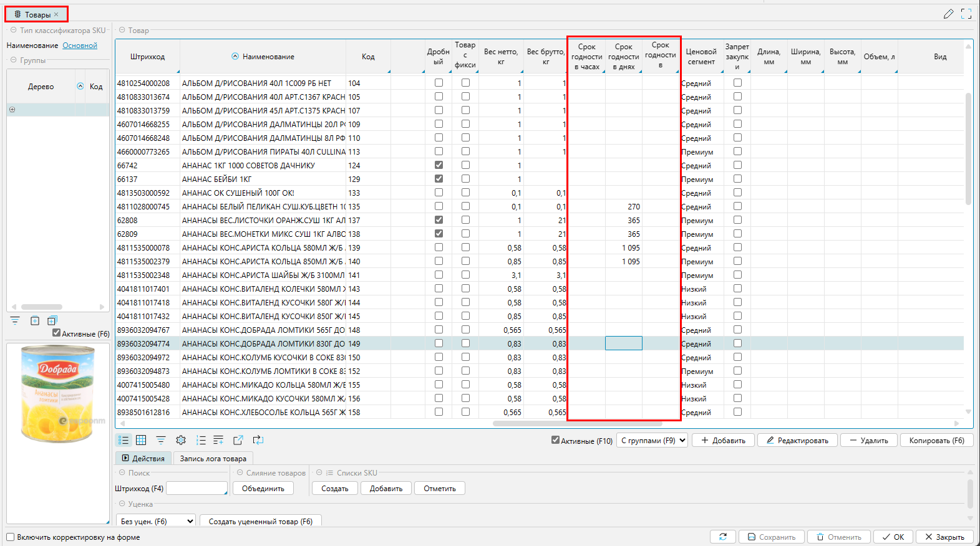
Task: Switch to grid table view icon
Action: point(141,440)
